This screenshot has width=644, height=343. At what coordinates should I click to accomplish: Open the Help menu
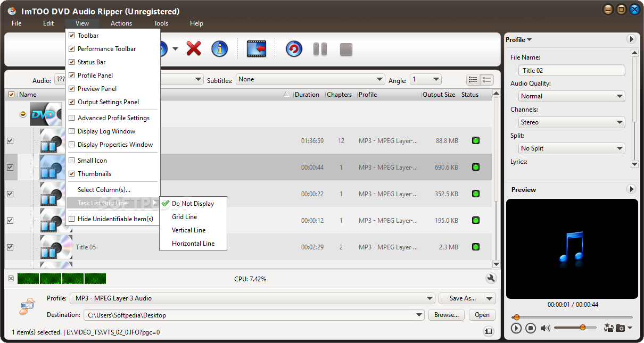[196, 23]
